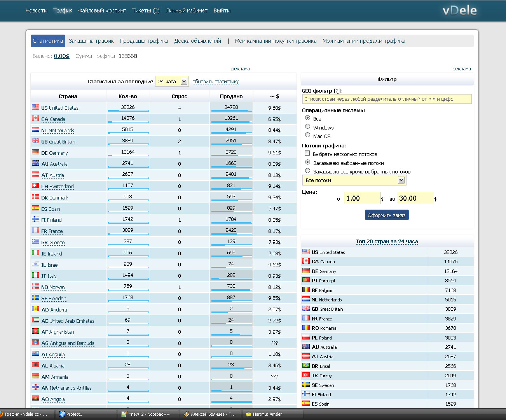This screenshot has width=506, height=420.
Task: Click the US flag icon in statistics table
Action: tap(35, 107)
